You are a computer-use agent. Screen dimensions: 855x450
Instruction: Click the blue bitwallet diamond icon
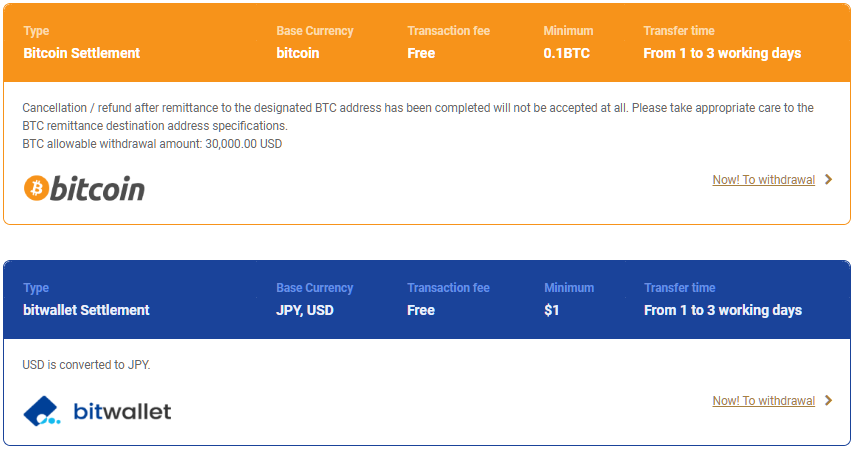coord(41,411)
